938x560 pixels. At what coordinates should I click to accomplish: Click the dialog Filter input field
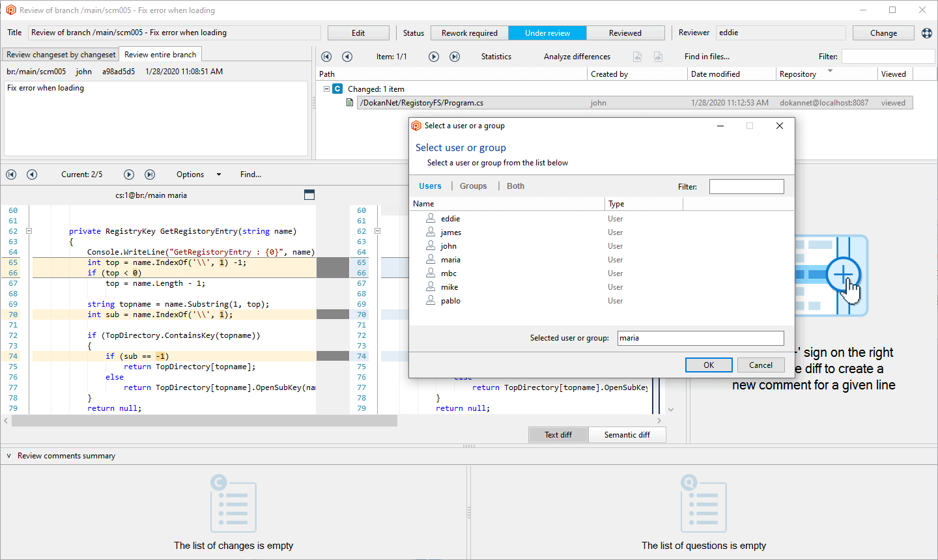pyautogui.click(x=746, y=187)
